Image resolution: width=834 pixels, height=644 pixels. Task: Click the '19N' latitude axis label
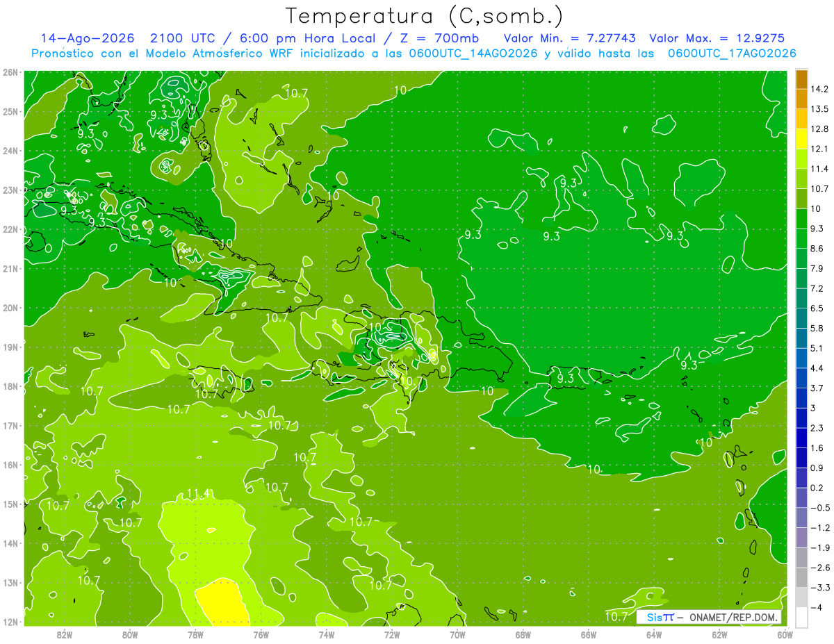pos(10,347)
